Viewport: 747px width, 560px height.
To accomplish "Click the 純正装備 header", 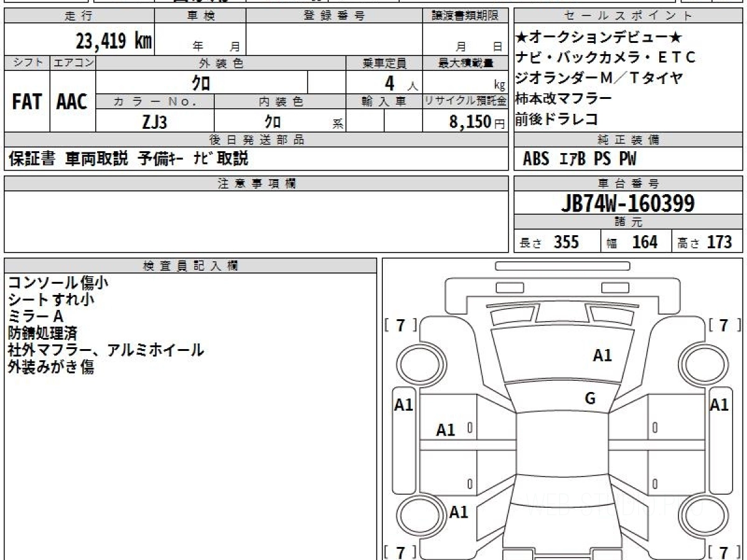I will [629, 140].
